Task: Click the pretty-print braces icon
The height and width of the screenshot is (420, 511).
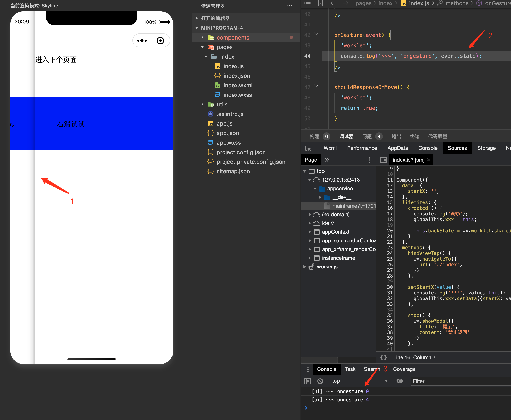Action: coord(383,357)
